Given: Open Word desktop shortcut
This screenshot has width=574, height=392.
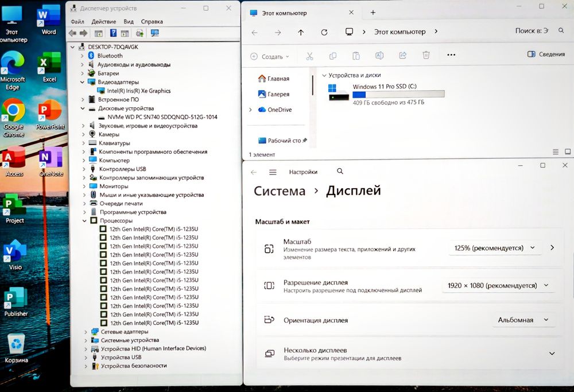Looking at the screenshot, I should coord(48,20).
